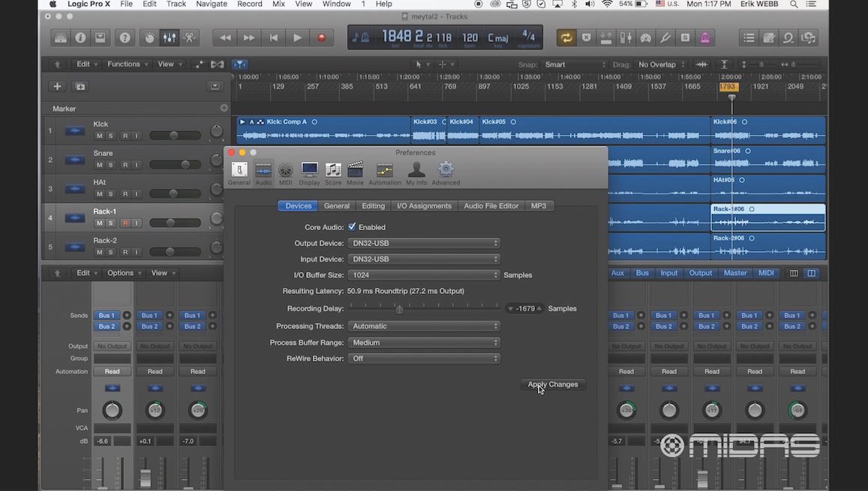Click the Rewind transport button
This screenshot has width=868, height=491.
(x=225, y=37)
